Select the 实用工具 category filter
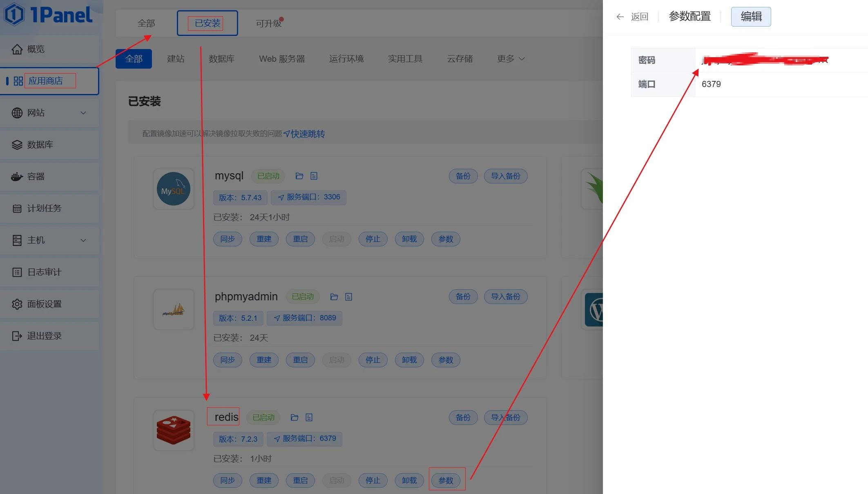Viewport: 868px width, 494px height. pos(405,59)
